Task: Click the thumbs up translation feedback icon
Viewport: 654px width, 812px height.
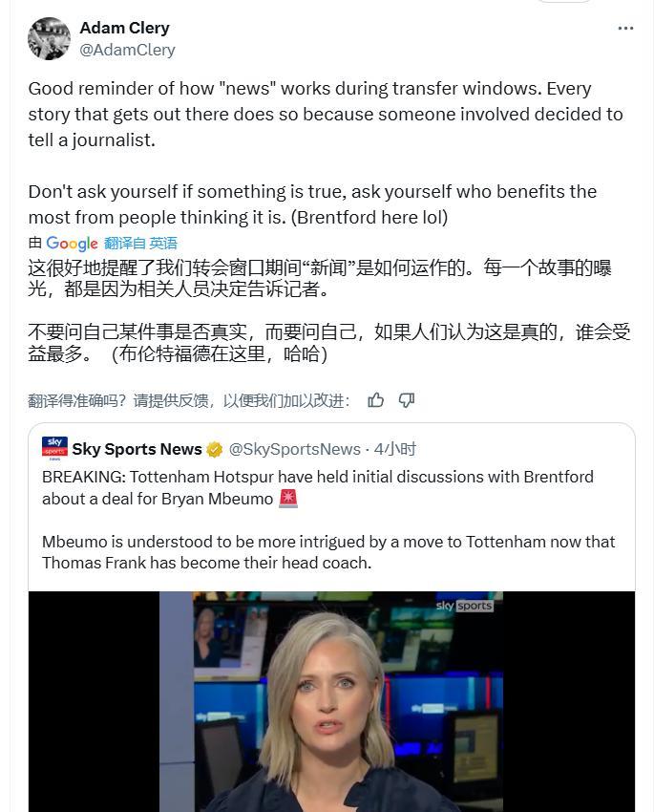Action: (375, 400)
